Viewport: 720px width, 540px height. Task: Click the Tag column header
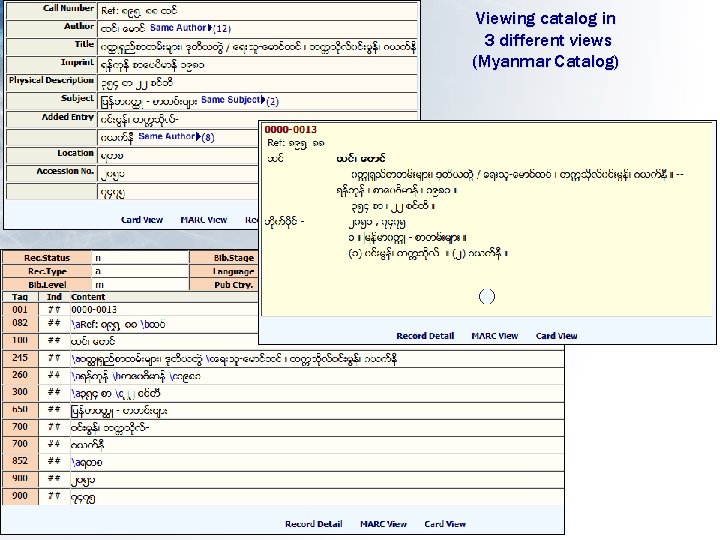click(20, 297)
